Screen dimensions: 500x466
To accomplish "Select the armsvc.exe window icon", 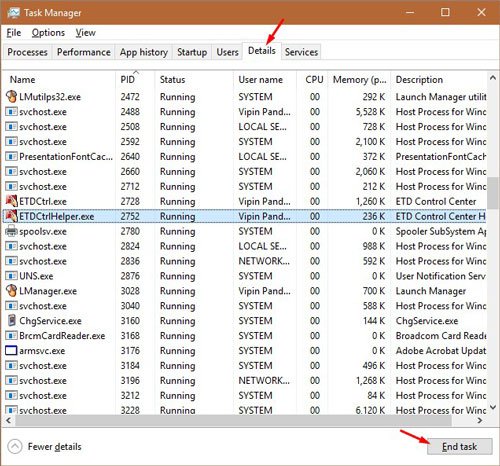I will pyautogui.click(x=11, y=350).
